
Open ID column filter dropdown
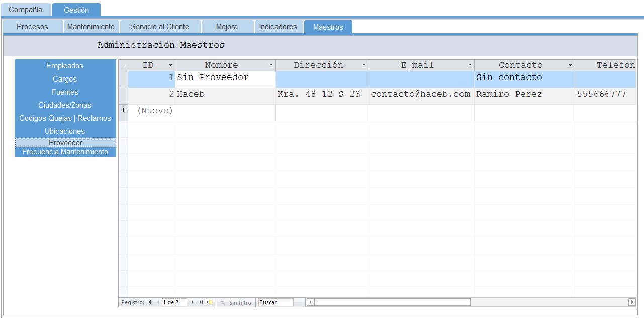170,66
